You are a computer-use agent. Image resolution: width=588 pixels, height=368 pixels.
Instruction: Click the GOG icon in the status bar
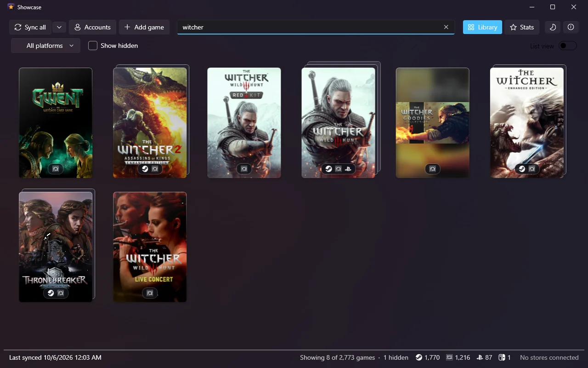pos(449,357)
